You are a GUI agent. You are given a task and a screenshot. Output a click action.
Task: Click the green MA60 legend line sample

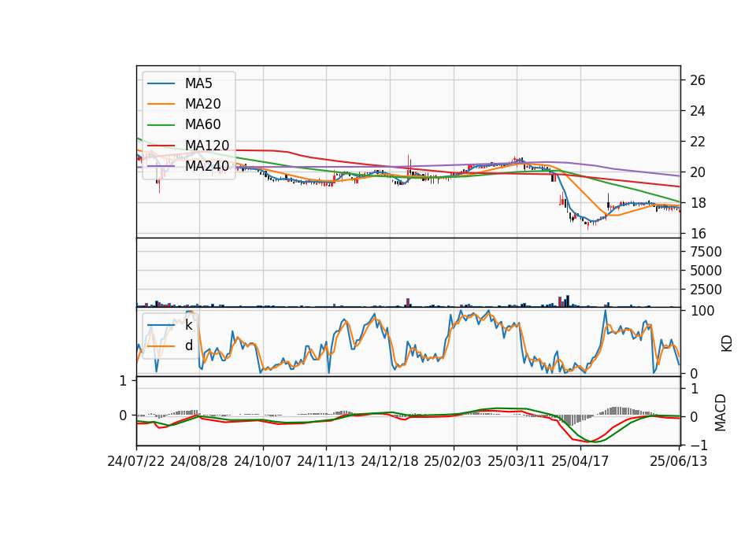tap(161, 125)
